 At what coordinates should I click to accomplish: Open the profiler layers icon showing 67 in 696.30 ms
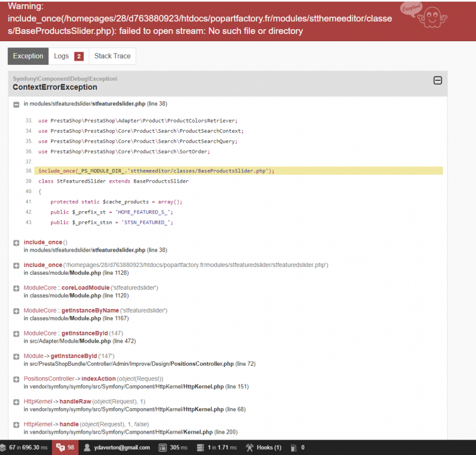pos(3,447)
